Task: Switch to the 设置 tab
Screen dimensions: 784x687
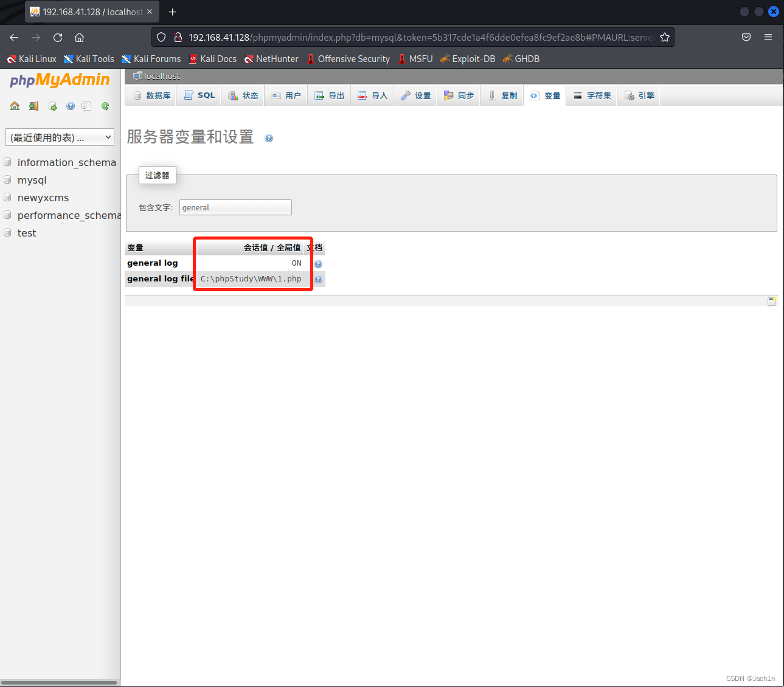Action: pyautogui.click(x=415, y=95)
